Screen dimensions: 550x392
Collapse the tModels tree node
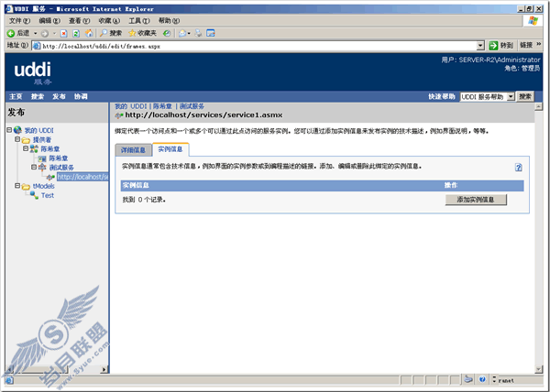[x=17, y=186]
